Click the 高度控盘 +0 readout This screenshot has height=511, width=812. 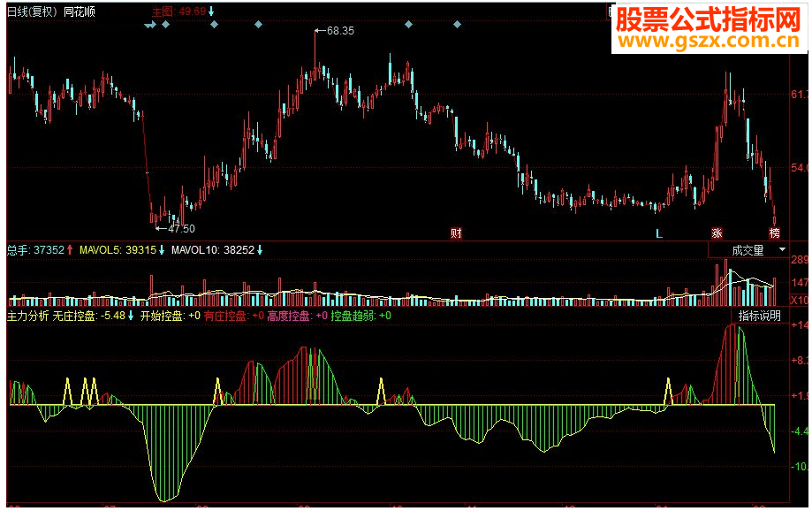point(298,316)
